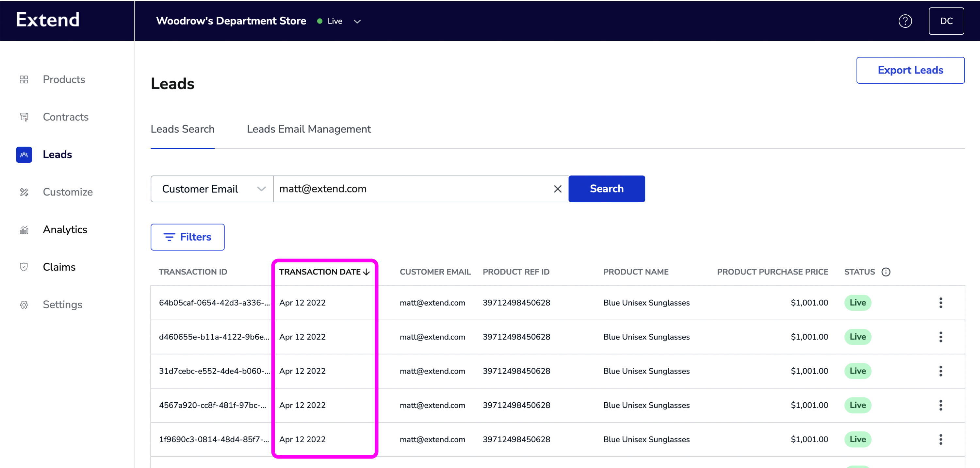Image resolution: width=980 pixels, height=468 pixels.
Task: Click the Analytics chart icon in sidebar
Action: tap(24, 229)
